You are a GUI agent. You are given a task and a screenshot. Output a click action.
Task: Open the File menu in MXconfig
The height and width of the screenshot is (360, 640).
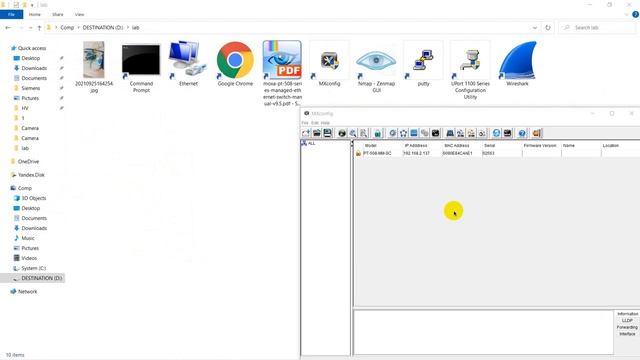(x=305, y=123)
